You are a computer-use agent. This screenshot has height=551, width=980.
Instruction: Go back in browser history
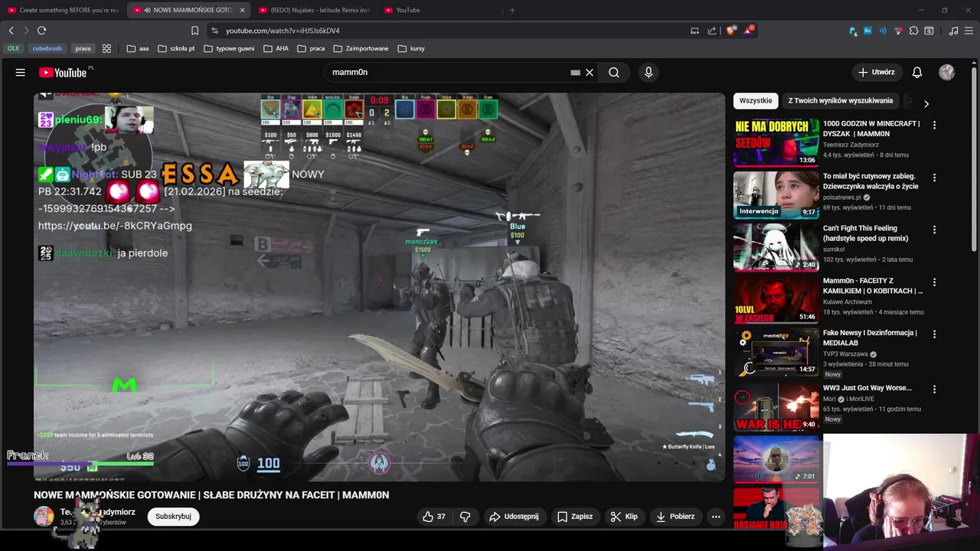(x=11, y=31)
